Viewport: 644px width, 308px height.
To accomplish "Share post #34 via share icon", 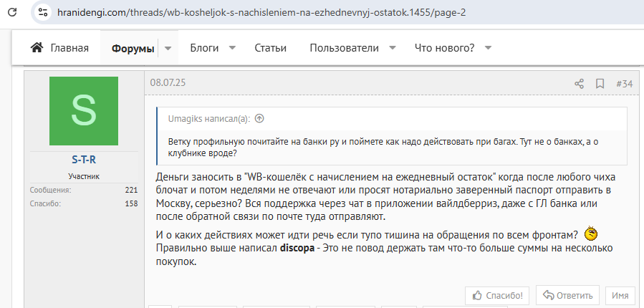I will click(579, 84).
